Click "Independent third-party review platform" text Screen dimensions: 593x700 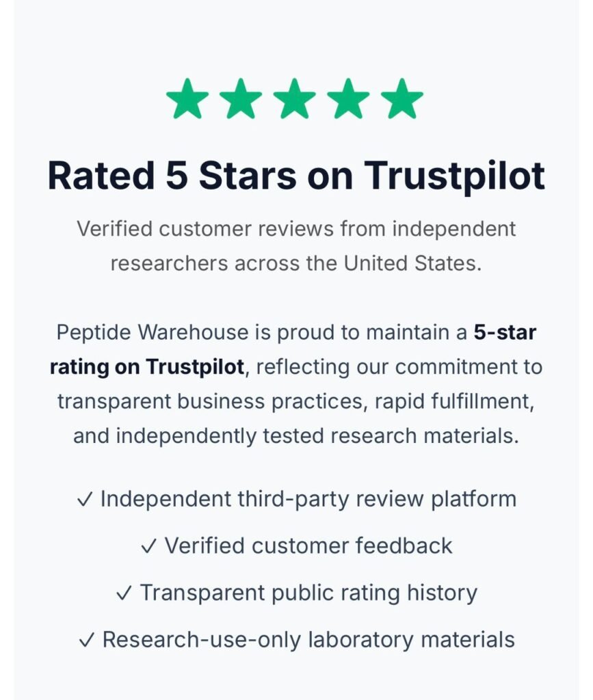click(308, 499)
